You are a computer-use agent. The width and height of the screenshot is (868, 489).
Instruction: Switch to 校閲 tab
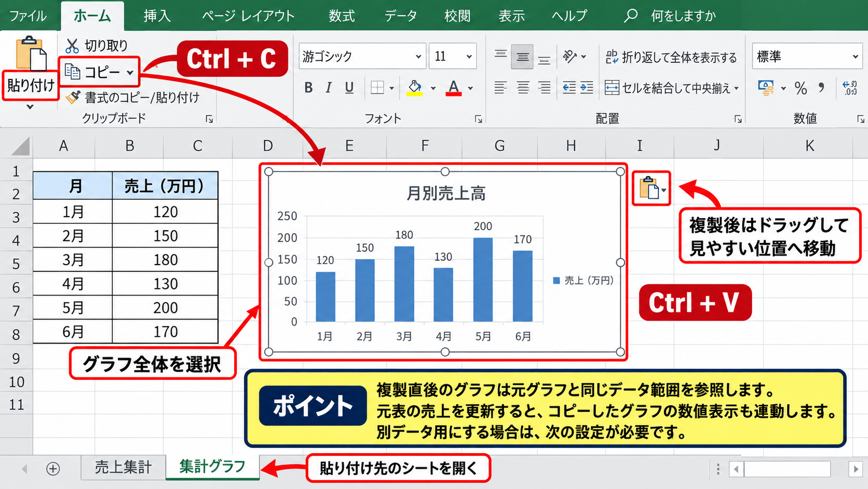tap(457, 16)
